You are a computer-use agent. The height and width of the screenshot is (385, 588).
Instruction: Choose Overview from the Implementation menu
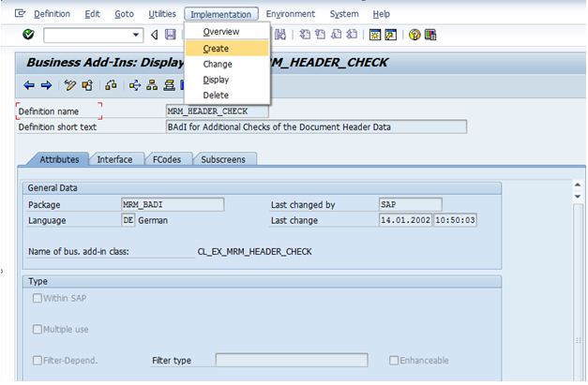click(221, 32)
